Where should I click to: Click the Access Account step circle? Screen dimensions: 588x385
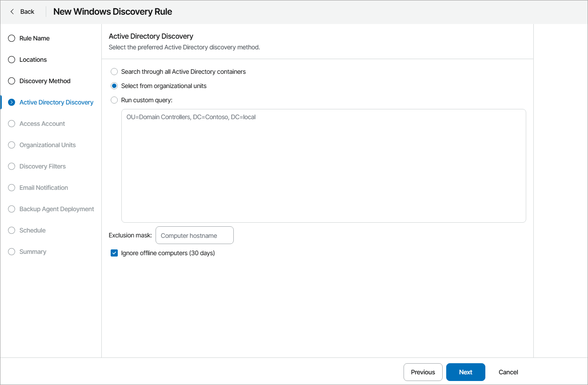(x=12, y=124)
